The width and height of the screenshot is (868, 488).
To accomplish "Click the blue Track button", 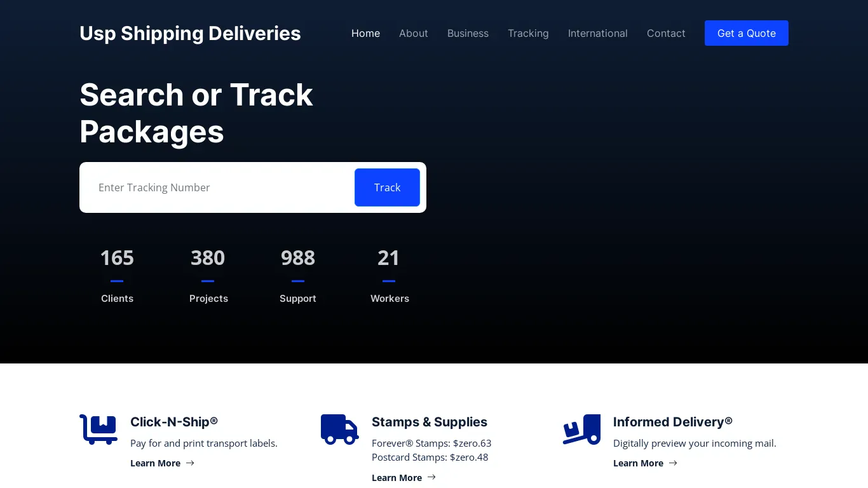I will (x=387, y=187).
